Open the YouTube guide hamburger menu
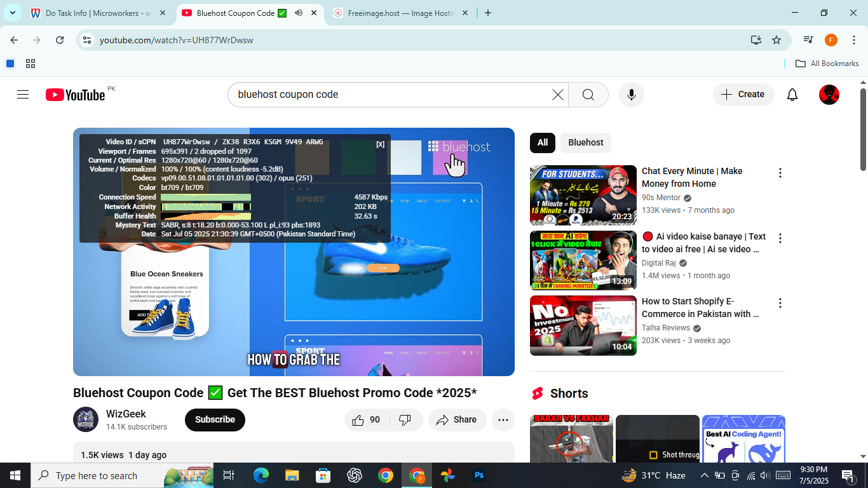 pos(23,95)
